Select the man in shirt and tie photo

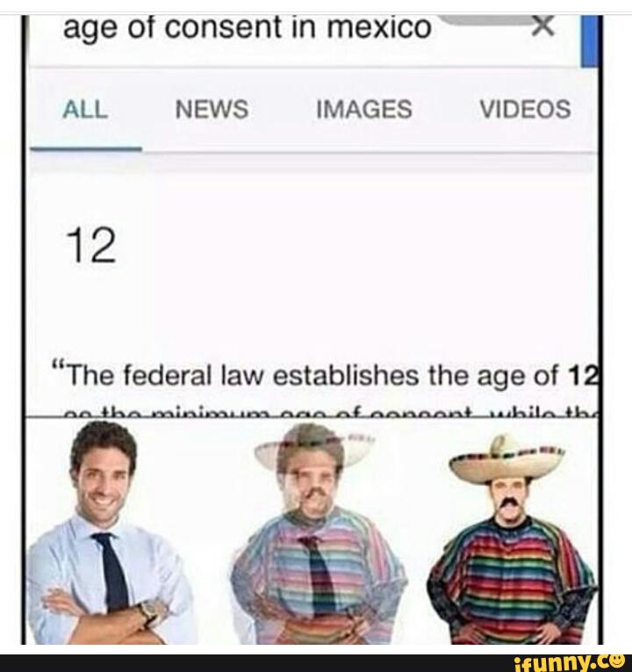pos(112,531)
